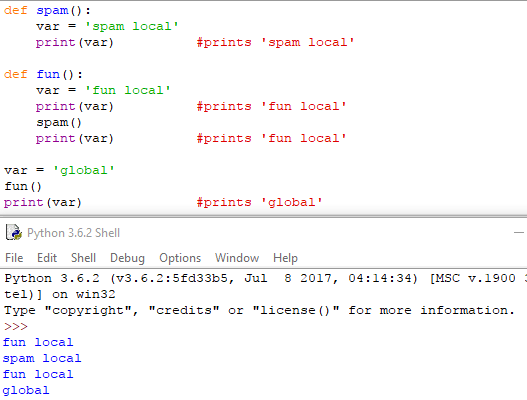
Task: Click the 'global' output line in shell
Action: pos(26,391)
